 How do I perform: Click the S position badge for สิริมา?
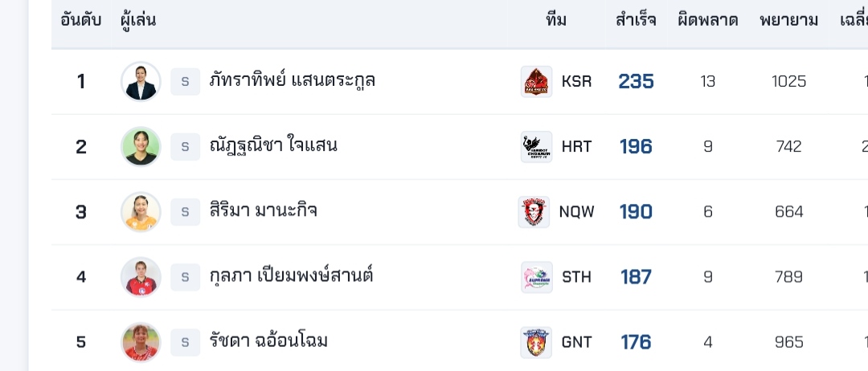click(x=185, y=212)
